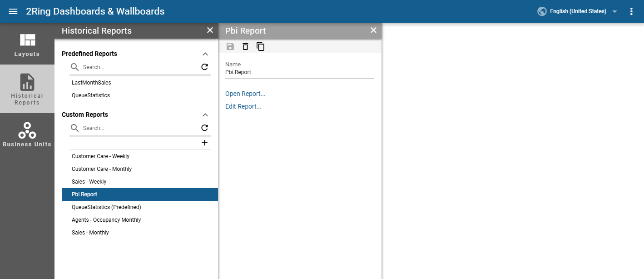Collapse the Custom Reports section
Image resolution: width=644 pixels, height=279 pixels.
coord(205,115)
